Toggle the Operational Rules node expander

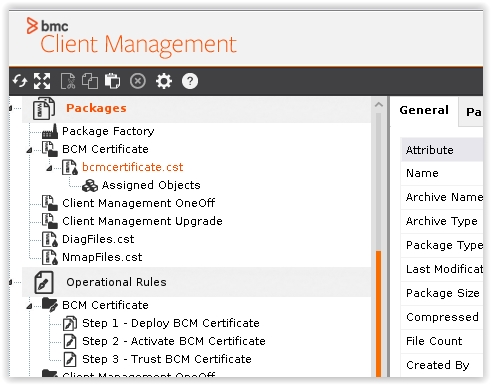pyautogui.click(x=10, y=282)
